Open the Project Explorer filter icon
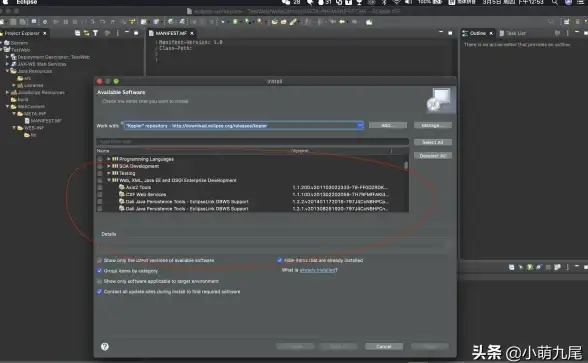Image resolution: width=588 pixels, height=363 pixels. coord(95,33)
